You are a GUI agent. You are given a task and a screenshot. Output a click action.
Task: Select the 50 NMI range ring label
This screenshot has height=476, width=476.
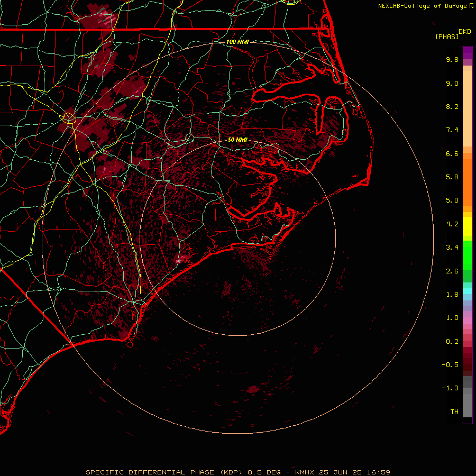237,140
